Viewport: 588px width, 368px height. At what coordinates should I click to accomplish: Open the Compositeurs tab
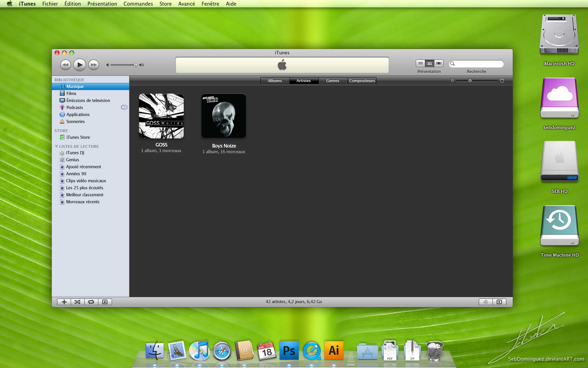coord(362,81)
